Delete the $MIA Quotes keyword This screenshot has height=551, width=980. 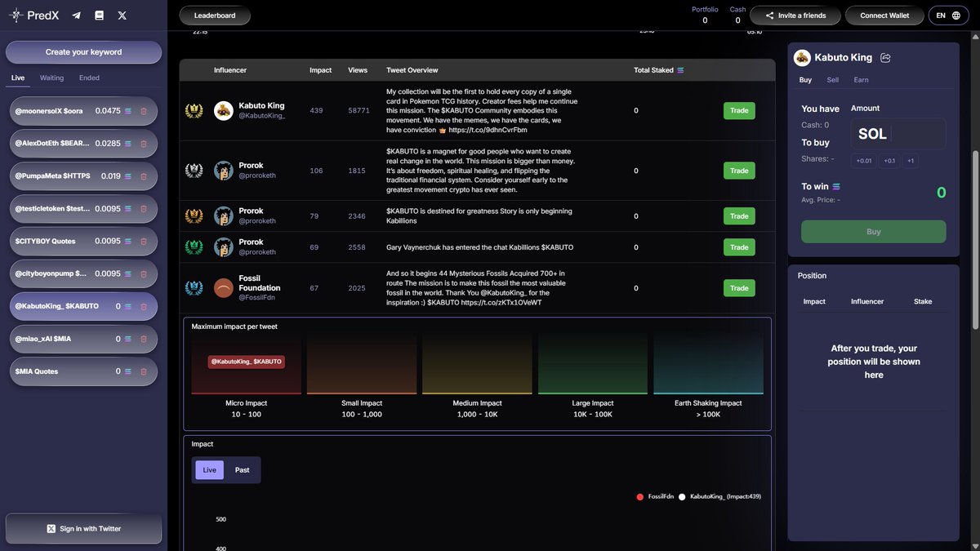pyautogui.click(x=144, y=371)
